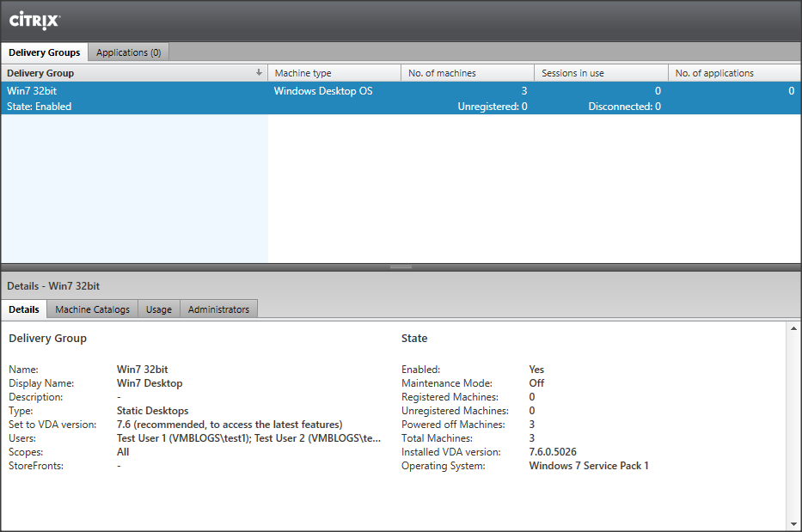Click the Windows Desktop OS cell
Screen dimensions: 802x532
[x=323, y=90]
